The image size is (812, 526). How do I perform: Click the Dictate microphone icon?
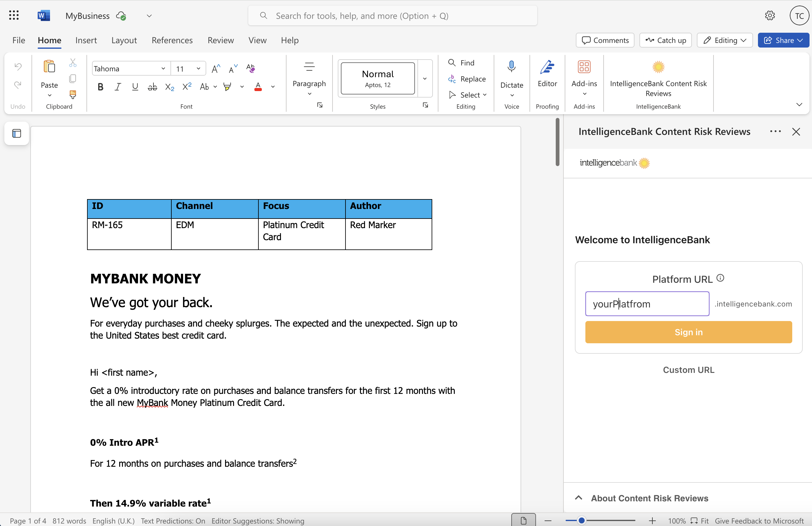[511, 67]
